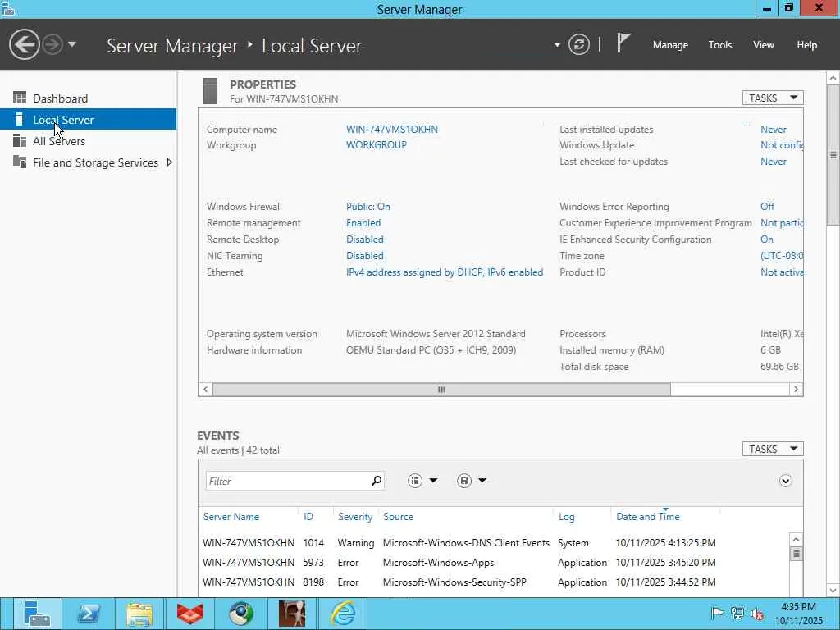
Task: Click the muted speaker tray icon
Action: coord(757,614)
